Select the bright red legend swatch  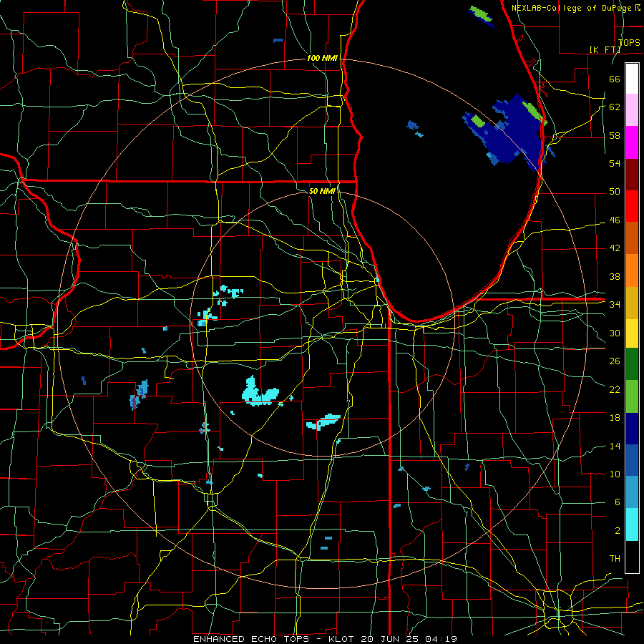pyautogui.click(x=632, y=206)
